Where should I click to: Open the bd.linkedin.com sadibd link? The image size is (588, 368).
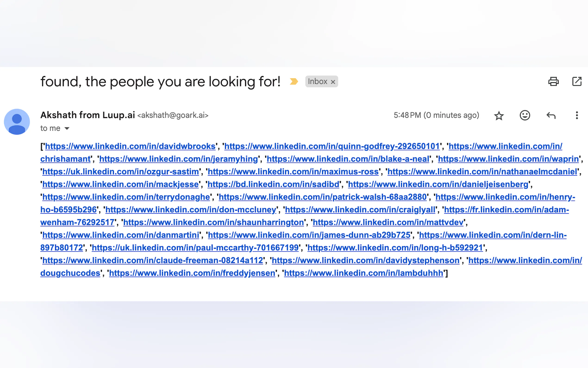[273, 184]
